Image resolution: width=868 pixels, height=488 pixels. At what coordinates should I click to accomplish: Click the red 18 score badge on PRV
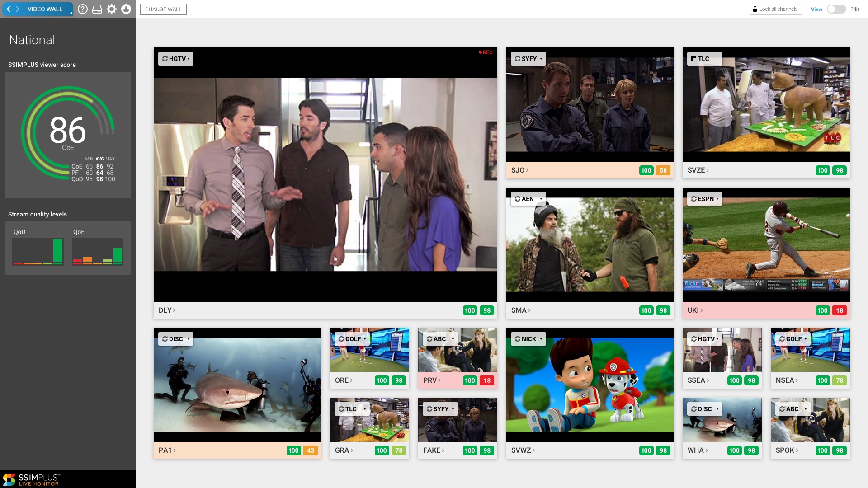[x=487, y=380]
